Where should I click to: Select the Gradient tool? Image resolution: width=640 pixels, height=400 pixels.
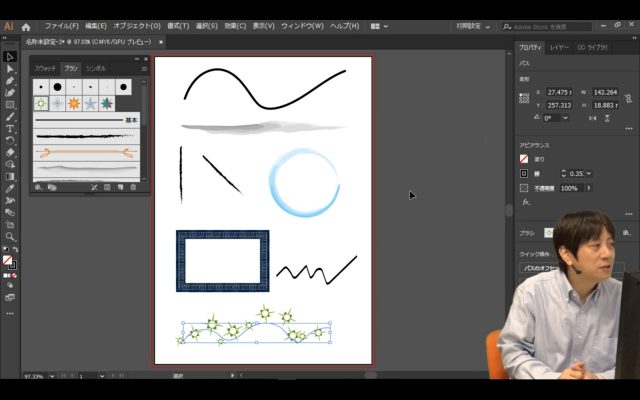[x=10, y=176]
